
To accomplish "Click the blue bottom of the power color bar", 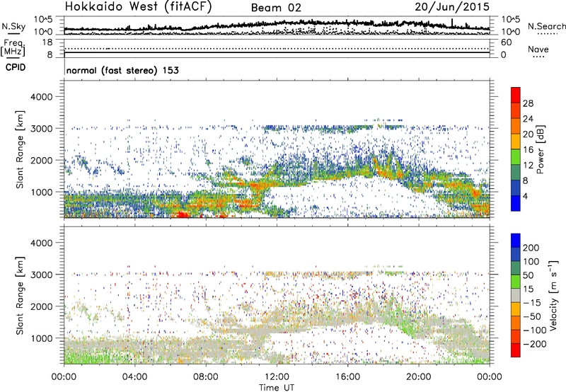I will (x=516, y=203).
